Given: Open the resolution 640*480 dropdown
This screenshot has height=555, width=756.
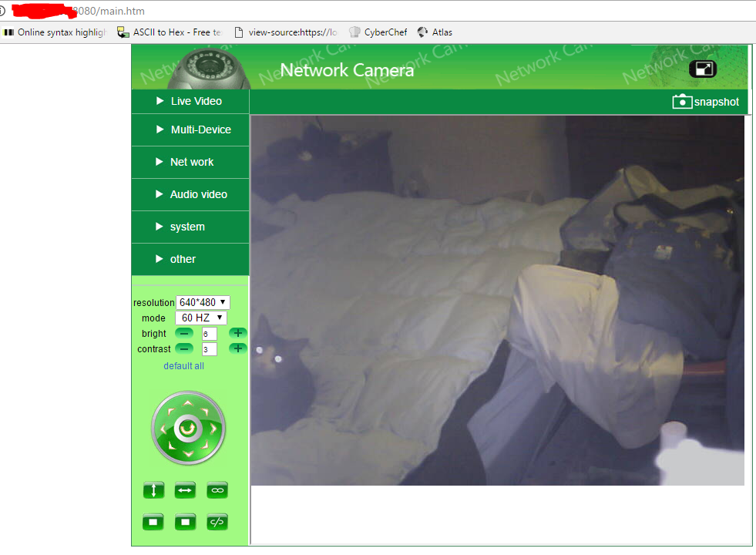Looking at the screenshot, I should [203, 302].
